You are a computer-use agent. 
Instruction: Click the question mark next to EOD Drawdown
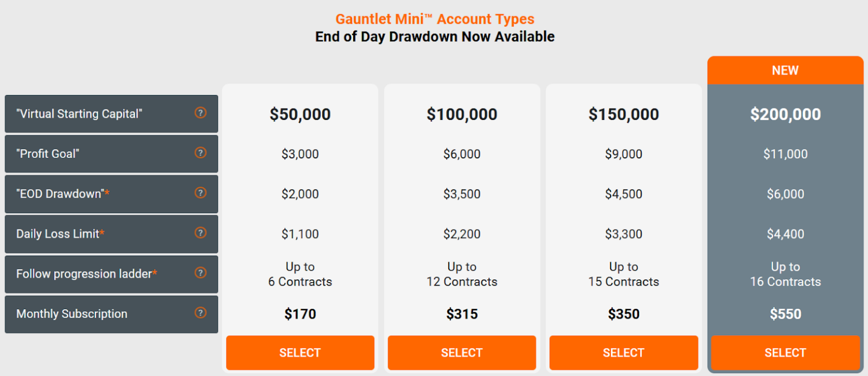point(201,193)
